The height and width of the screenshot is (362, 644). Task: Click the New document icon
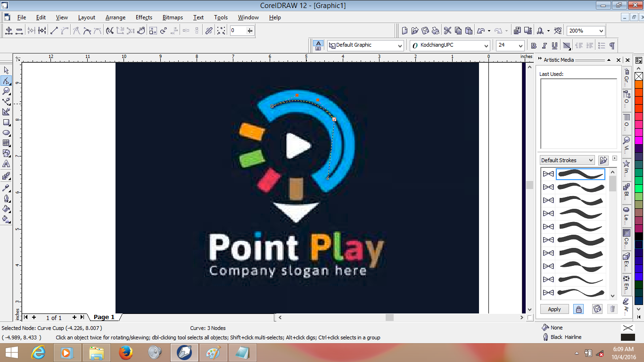coord(405,31)
